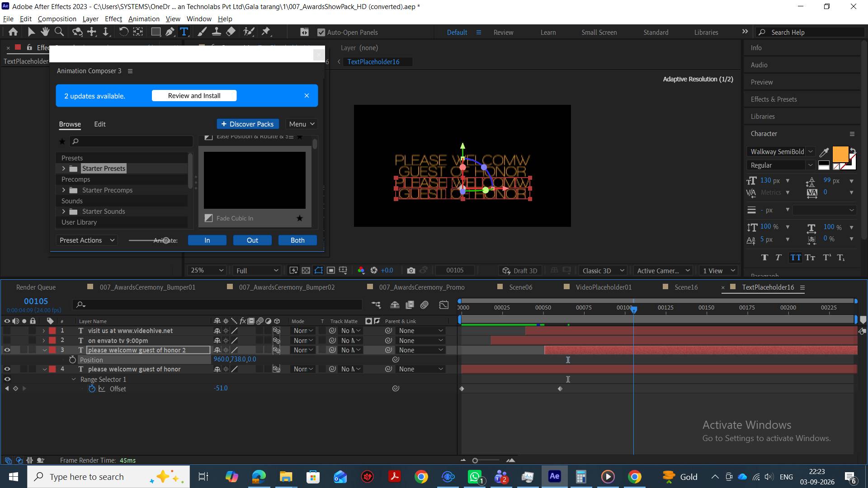Take snapshot with camera icon
Screen dimensions: 868x488
click(x=411, y=270)
